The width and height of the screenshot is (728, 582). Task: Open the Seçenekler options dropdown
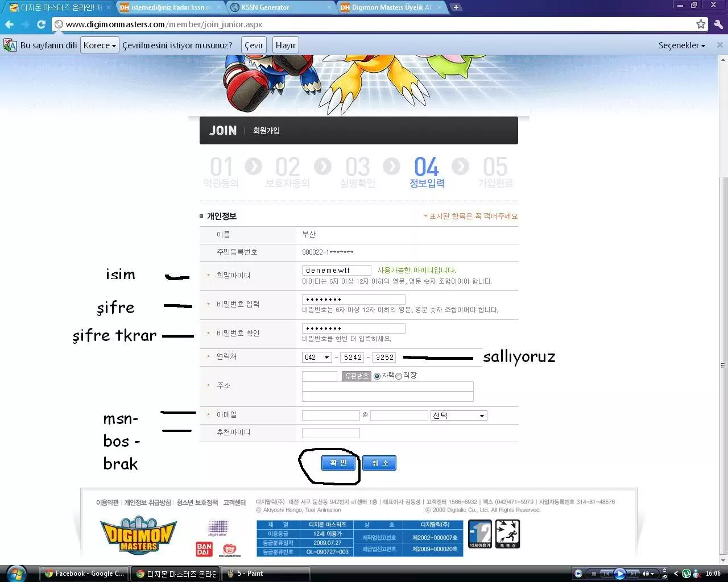[x=682, y=45]
